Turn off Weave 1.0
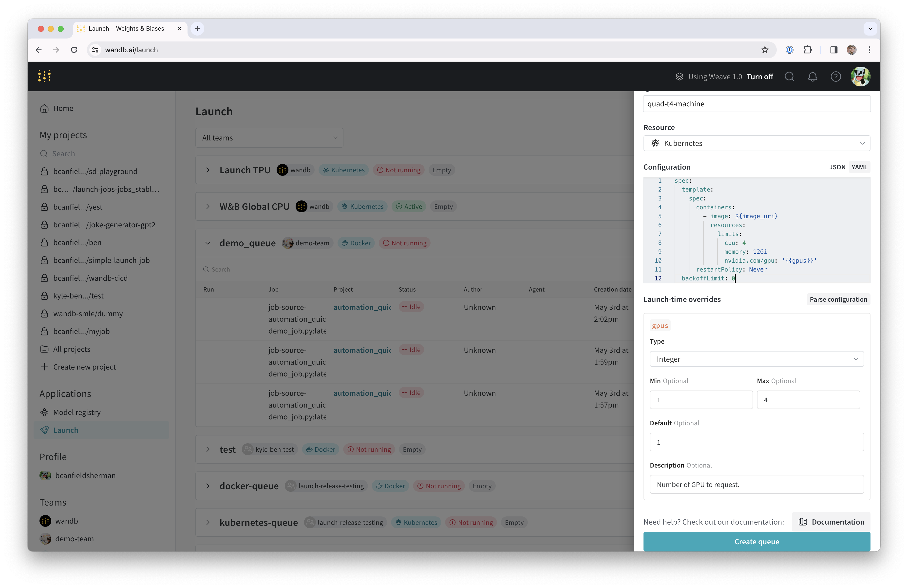Viewport: 908px width, 588px height. tap(760, 76)
